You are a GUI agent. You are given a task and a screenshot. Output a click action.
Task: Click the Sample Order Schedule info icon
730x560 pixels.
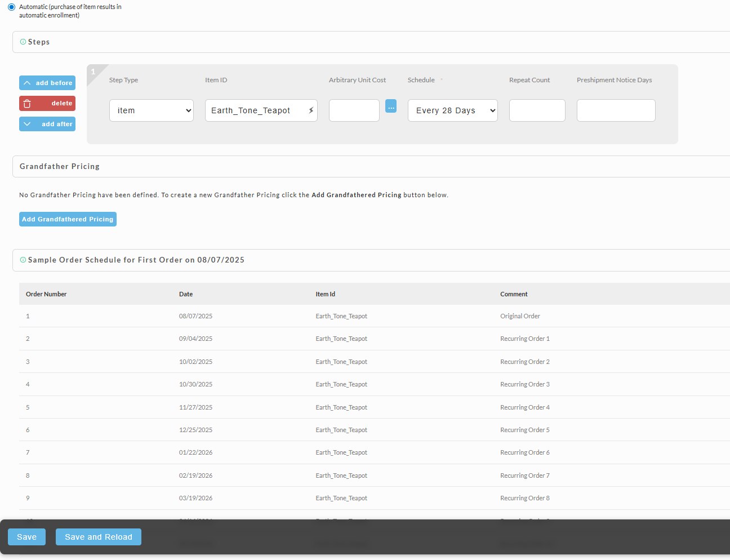pos(23,260)
